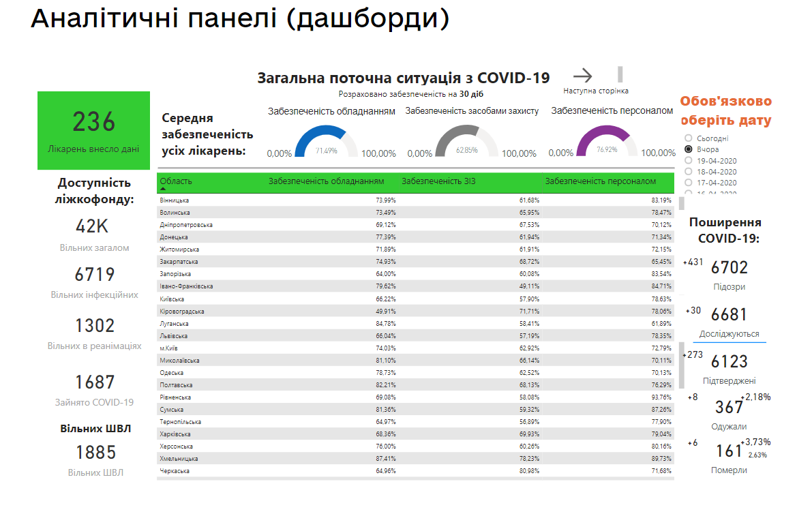Sort by Забезпеченість персоналом column header

tap(601, 181)
